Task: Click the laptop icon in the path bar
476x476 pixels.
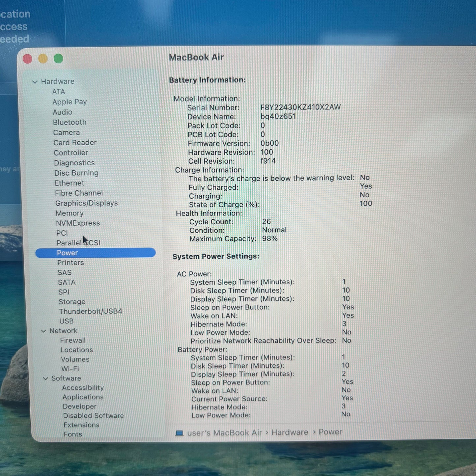Action: [x=180, y=433]
